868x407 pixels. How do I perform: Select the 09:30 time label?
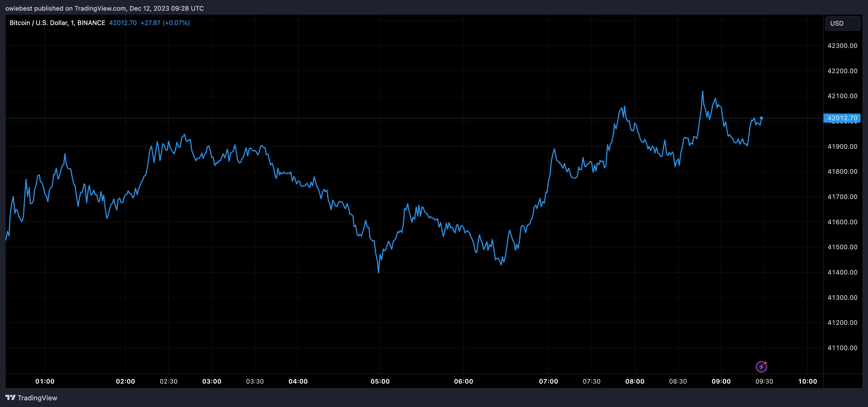click(764, 381)
